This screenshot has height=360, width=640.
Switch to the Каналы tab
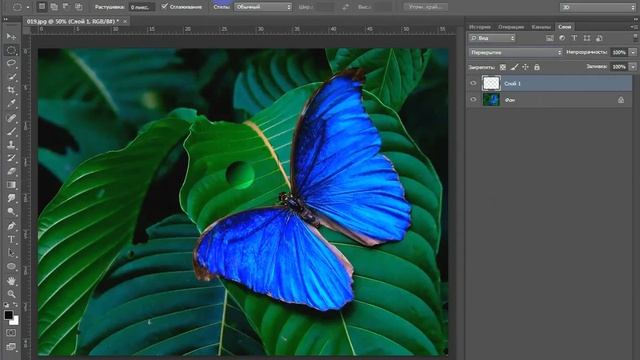tap(541, 27)
